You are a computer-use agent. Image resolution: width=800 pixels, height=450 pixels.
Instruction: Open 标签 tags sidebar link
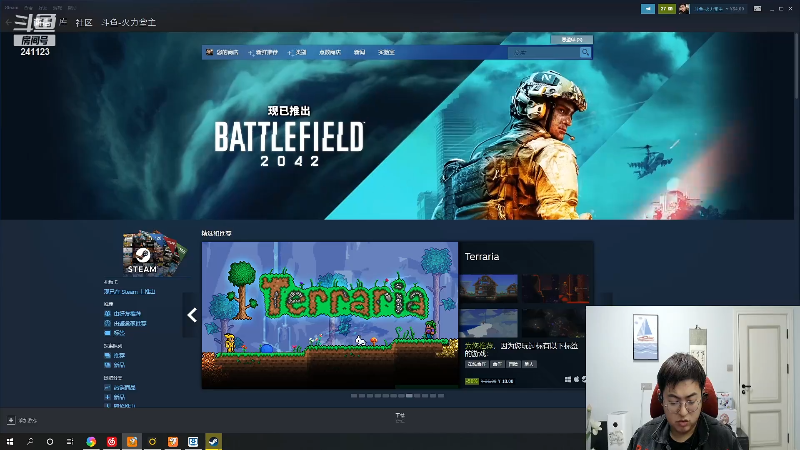tap(119, 333)
